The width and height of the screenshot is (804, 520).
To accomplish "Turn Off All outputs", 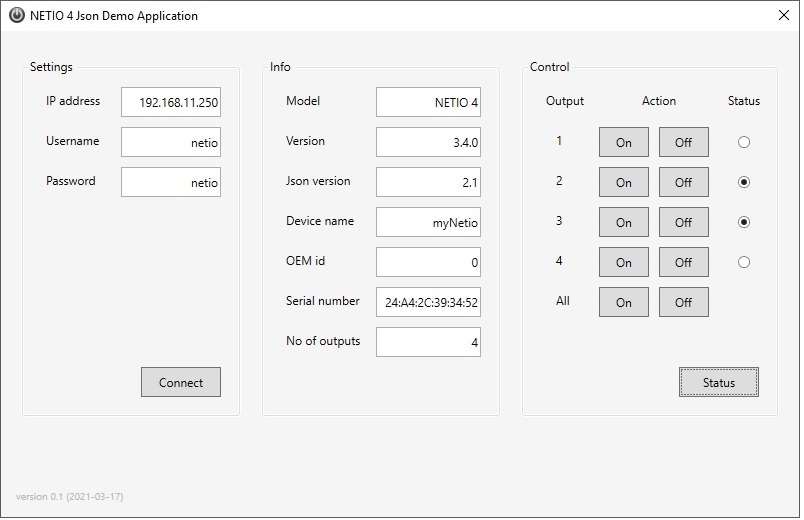I will (x=684, y=302).
